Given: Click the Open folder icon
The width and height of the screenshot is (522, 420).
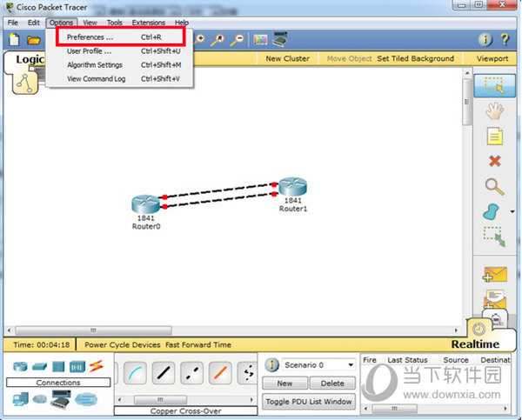Looking at the screenshot, I should coord(33,40).
